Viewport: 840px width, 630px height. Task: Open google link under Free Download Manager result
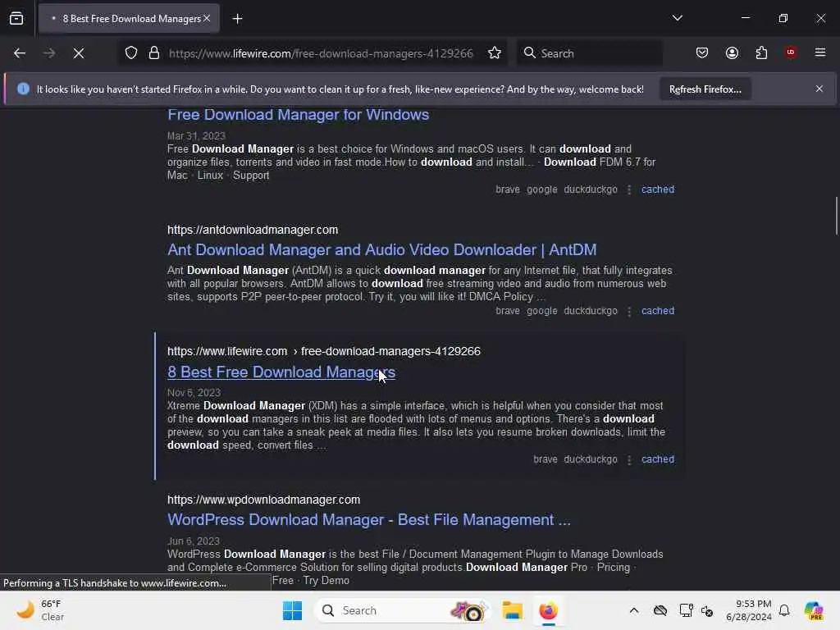click(x=541, y=189)
